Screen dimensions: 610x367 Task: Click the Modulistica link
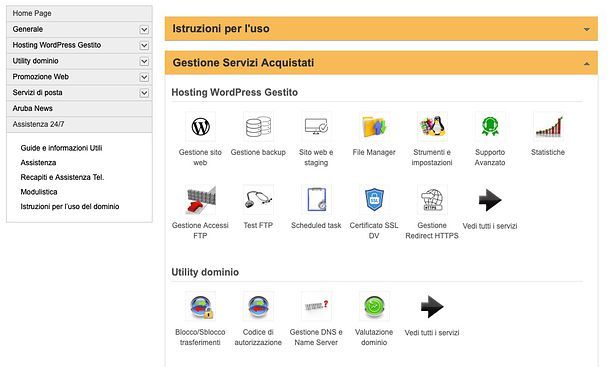39,192
